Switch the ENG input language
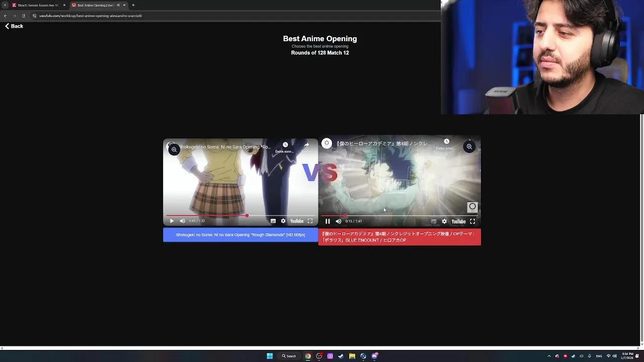644x362 pixels. (599, 356)
